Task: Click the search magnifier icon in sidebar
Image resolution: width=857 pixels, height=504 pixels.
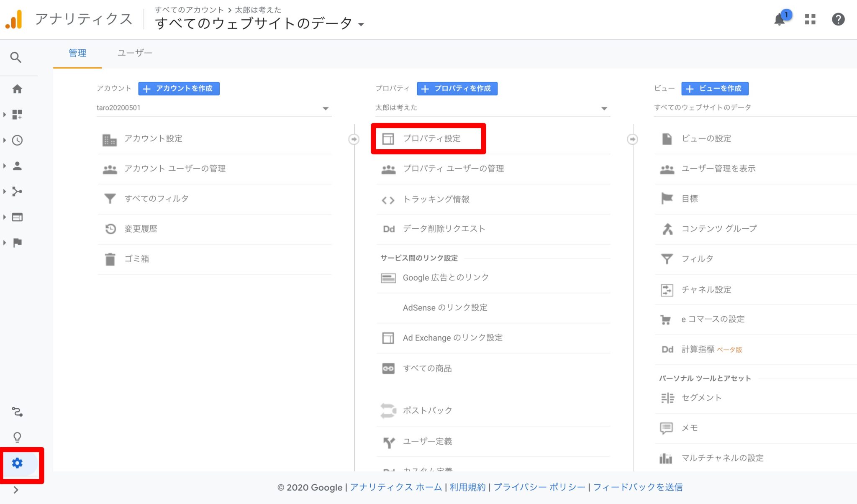Action: click(15, 57)
